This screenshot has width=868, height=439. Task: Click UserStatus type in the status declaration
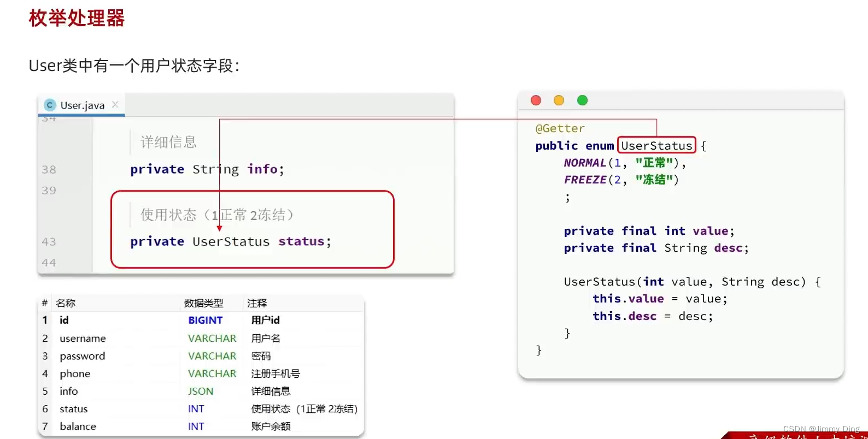coord(231,241)
